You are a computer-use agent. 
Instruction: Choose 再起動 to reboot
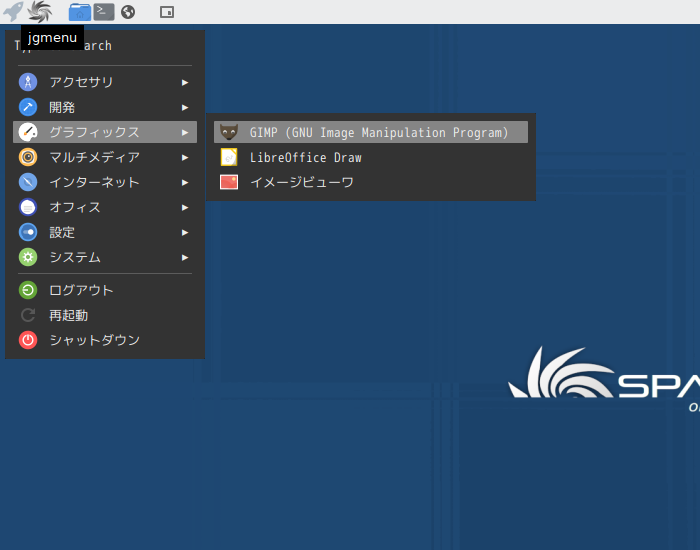[104, 315]
